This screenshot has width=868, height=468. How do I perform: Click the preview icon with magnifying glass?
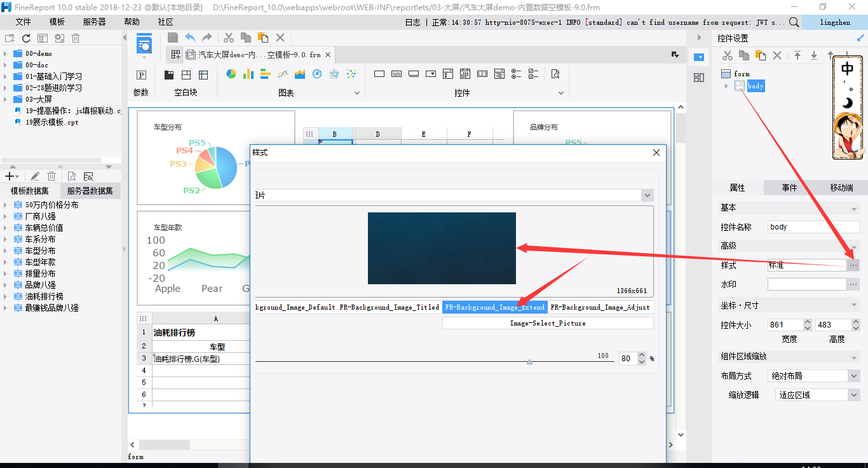pos(145,46)
